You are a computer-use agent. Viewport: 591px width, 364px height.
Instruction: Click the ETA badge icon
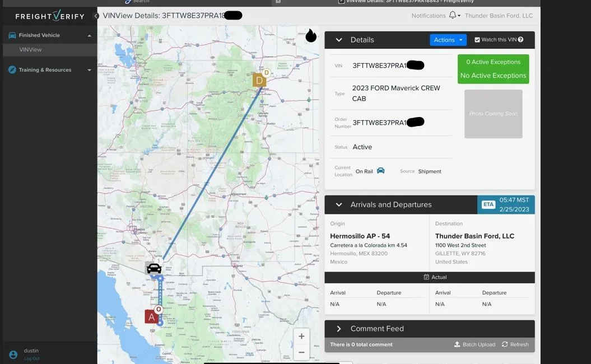(x=488, y=204)
